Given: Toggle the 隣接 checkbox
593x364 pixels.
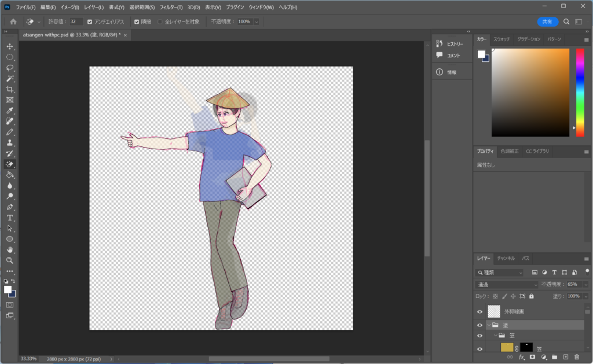Looking at the screenshot, I should pyautogui.click(x=137, y=22).
